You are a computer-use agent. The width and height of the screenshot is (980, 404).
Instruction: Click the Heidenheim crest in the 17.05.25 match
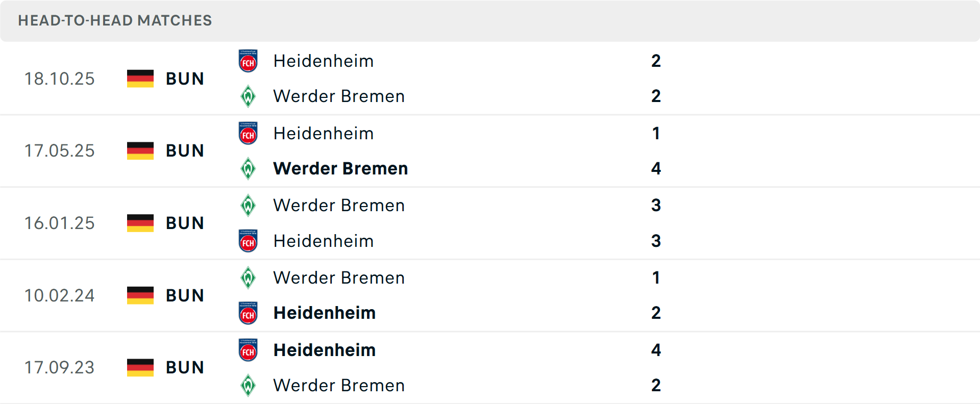(x=248, y=134)
